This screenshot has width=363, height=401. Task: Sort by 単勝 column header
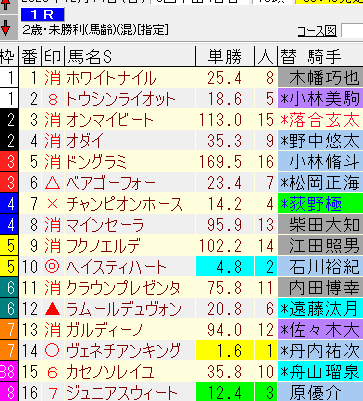click(x=225, y=57)
